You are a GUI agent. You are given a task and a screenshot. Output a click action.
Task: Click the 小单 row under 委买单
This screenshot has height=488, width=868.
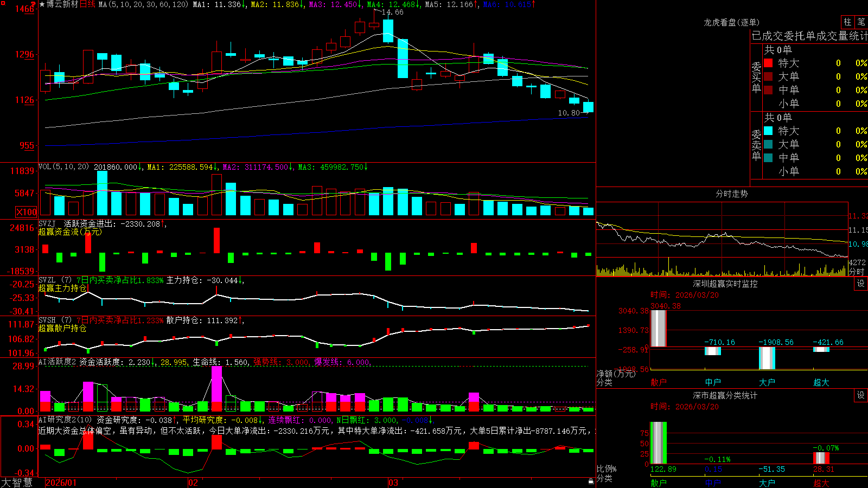[816, 104]
